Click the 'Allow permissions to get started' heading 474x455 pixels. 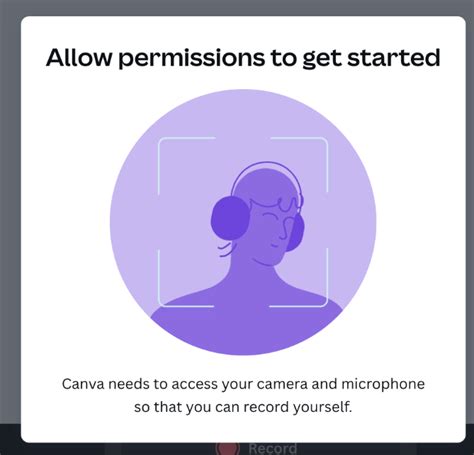pos(243,58)
